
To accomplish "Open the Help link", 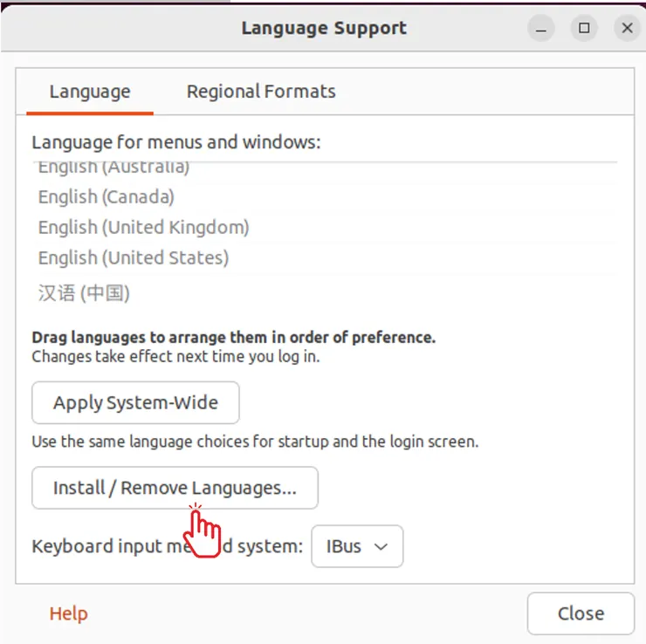I will (x=68, y=614).
